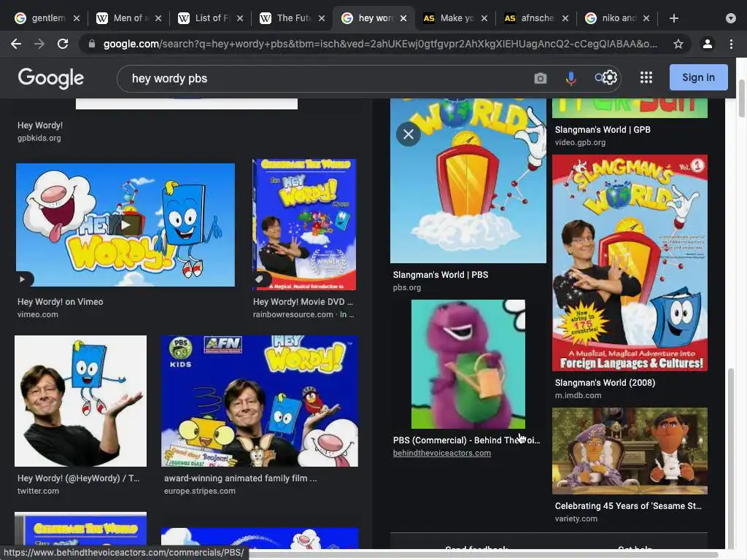This screenshot has height=560, width=747.
Task: Play the Hey Wordy! Vimeo video thumbnail
Action: 125,225
